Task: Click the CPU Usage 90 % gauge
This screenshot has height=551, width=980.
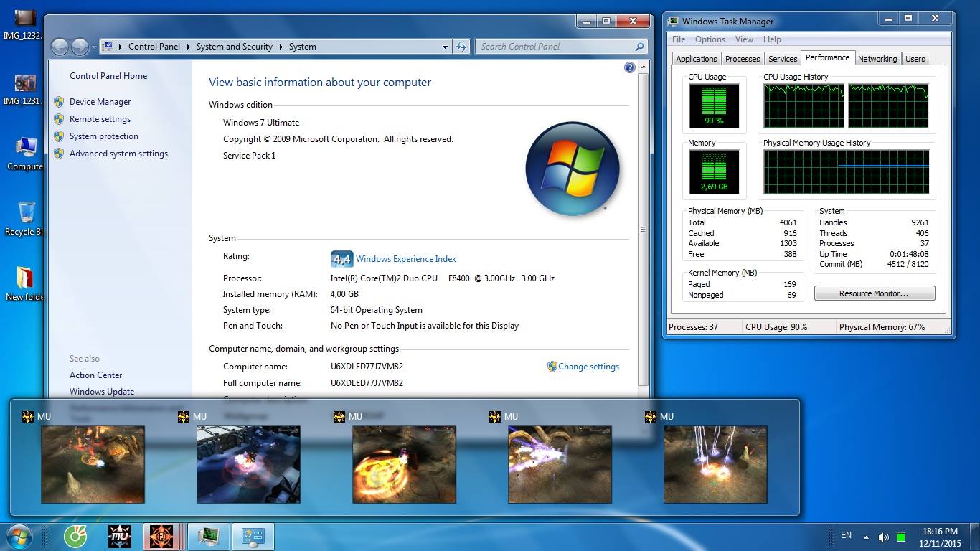Action: point(714,106)
